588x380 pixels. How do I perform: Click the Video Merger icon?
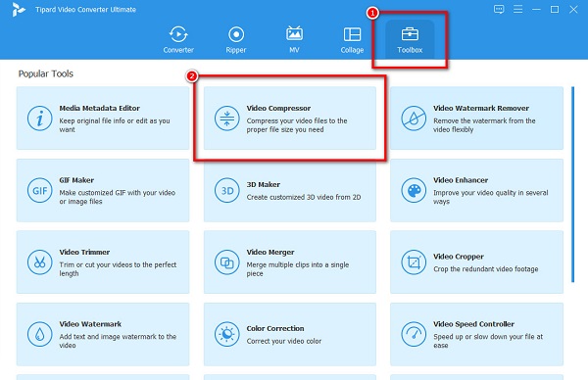pos(227,262)
